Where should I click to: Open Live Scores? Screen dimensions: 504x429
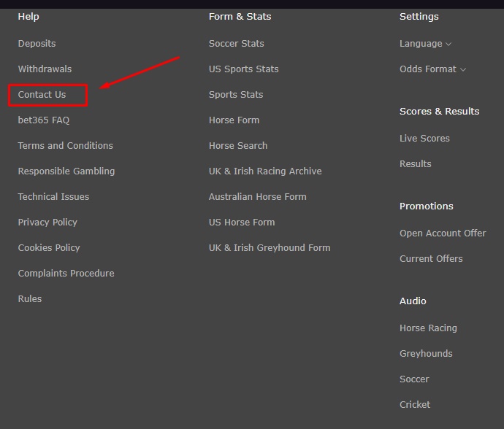(x=424, y=138)
